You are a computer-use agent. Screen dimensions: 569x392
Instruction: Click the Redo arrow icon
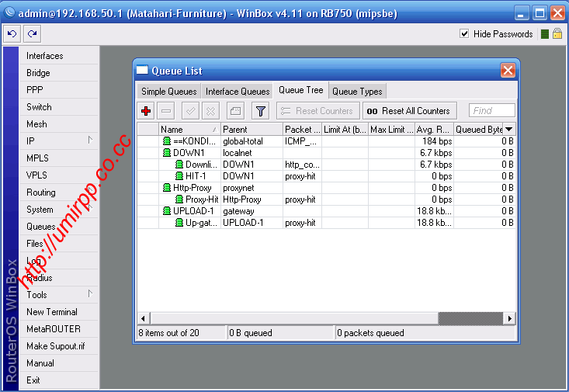(33, 34)
